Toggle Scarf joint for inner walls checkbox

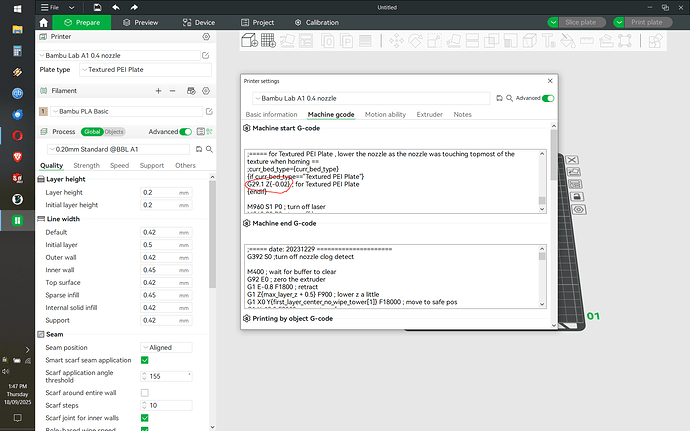click(144, 418)
